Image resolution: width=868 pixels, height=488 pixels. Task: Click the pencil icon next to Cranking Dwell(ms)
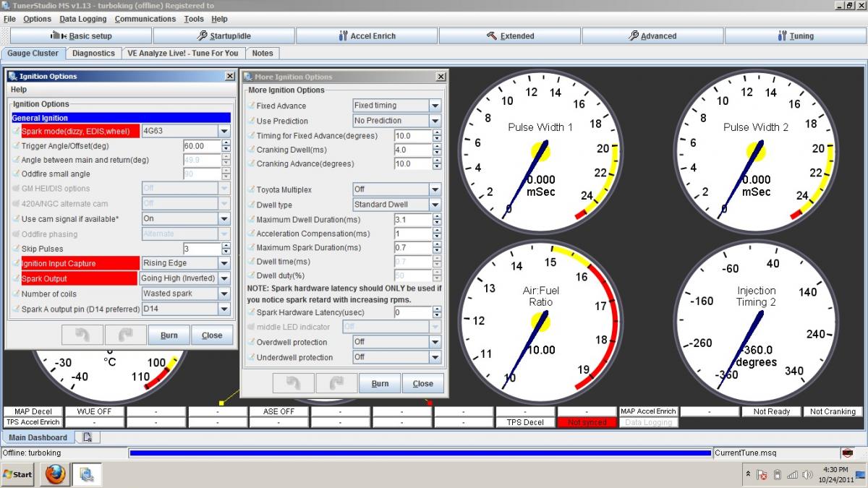[x=250, y=150]
